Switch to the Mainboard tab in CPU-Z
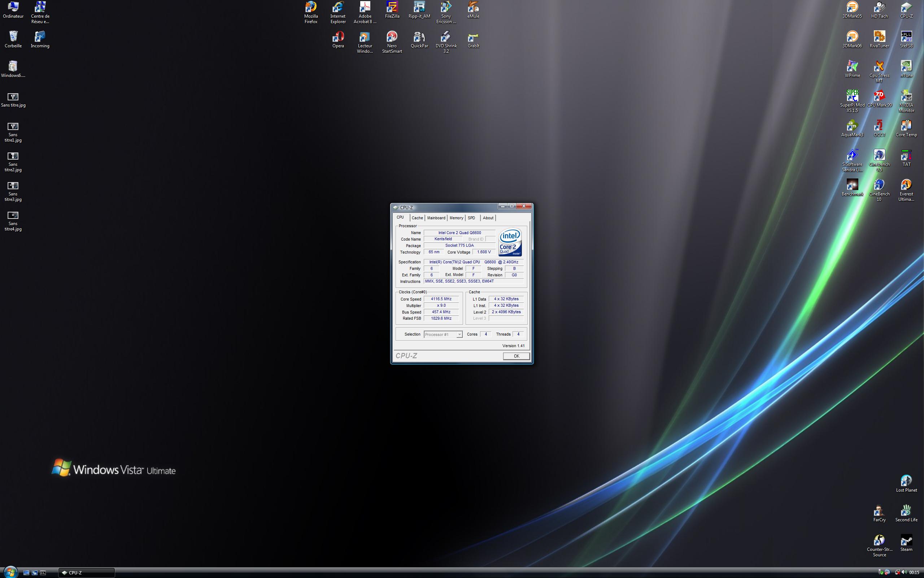This screenshot has width=924, height=578. point(436,218)
